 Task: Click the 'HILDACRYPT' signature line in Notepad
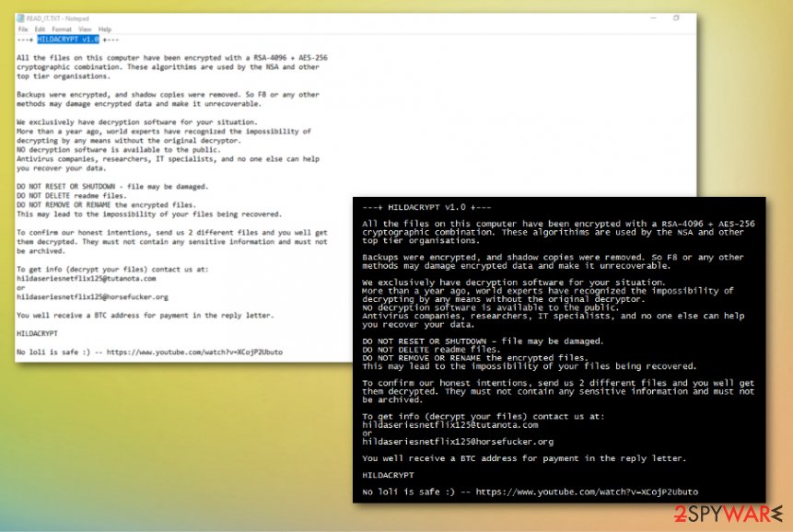tap(37, 333)
